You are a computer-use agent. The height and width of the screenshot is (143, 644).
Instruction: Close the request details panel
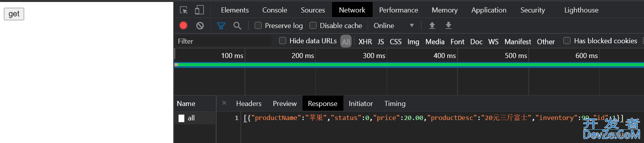(224, 103)
